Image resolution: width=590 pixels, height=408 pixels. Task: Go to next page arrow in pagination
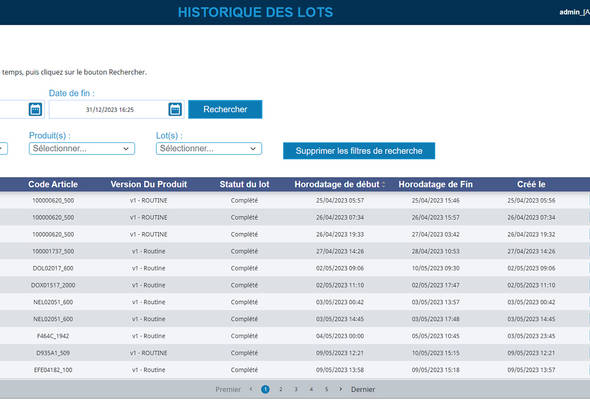pos(341,389)
